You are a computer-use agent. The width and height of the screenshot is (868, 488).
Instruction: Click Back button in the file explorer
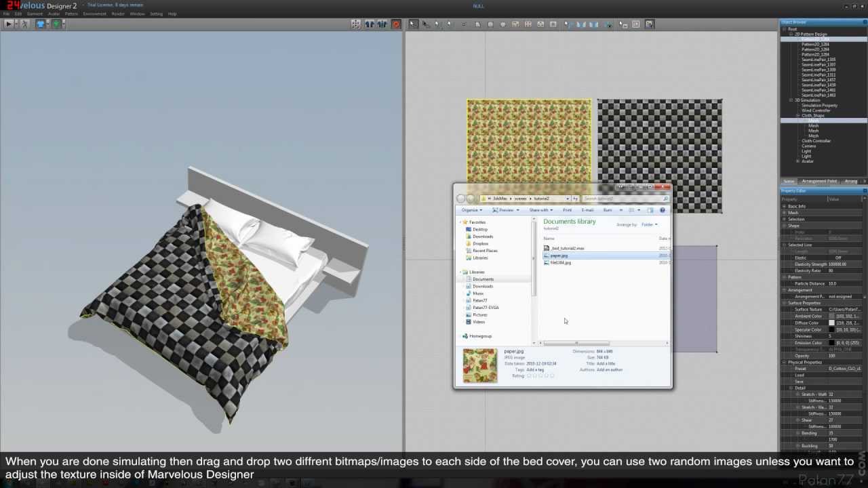461,199
